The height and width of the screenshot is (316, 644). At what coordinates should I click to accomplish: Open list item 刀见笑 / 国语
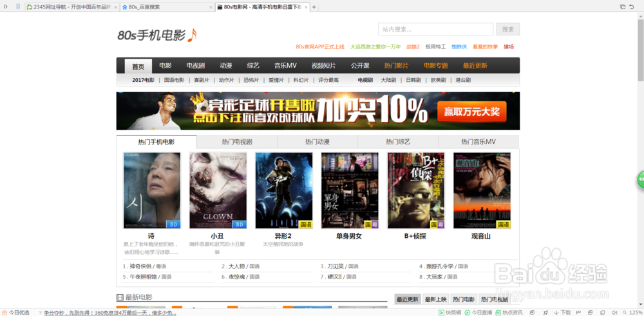coord(343,266)
